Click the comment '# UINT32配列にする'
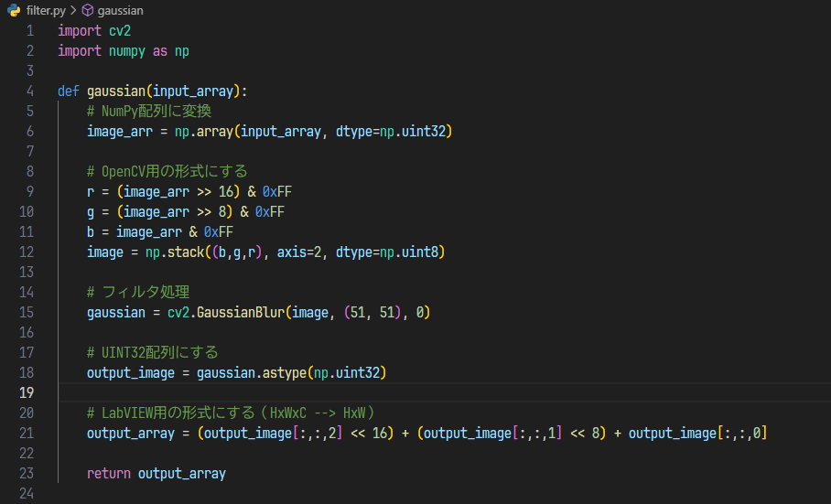 click(153, 352)
